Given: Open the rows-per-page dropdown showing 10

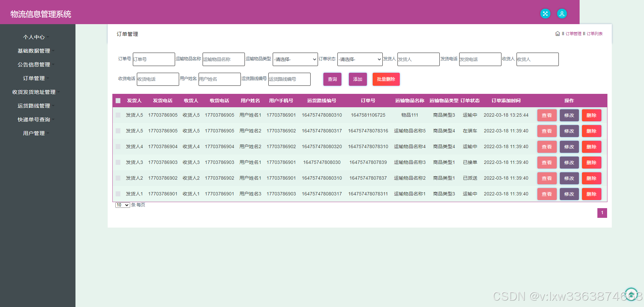Looking at the screenshot, I should [122, 205].
